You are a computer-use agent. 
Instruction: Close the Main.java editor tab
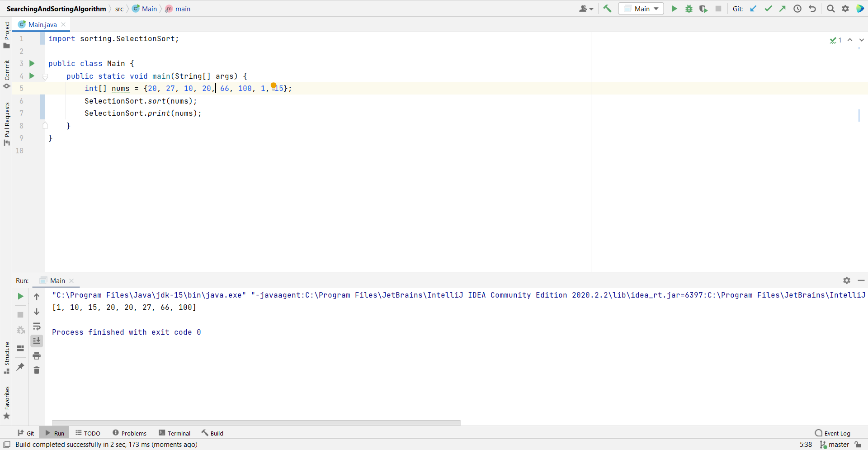[x=63, y=24]
